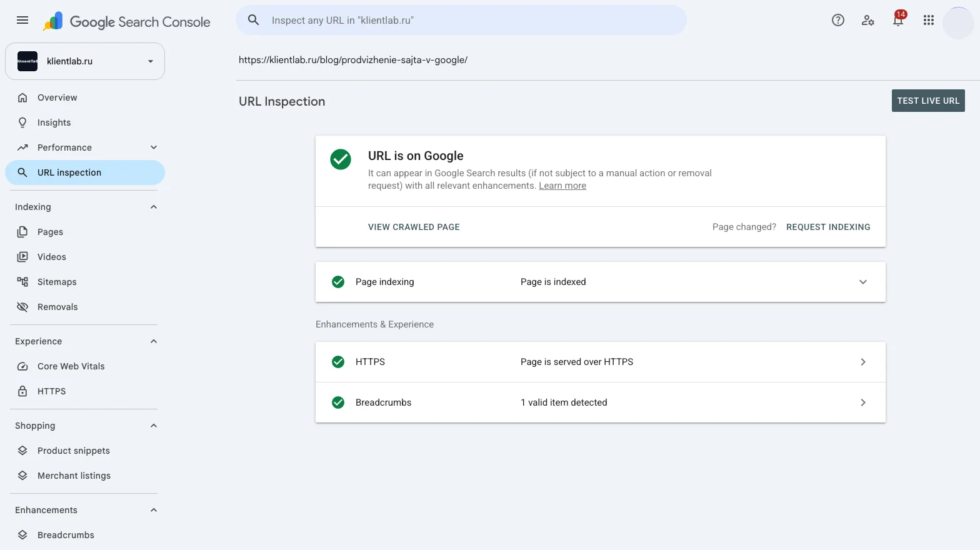Open the Sitemaps report
The width and height of the screenshot is (980, 550).
(85, 282)
